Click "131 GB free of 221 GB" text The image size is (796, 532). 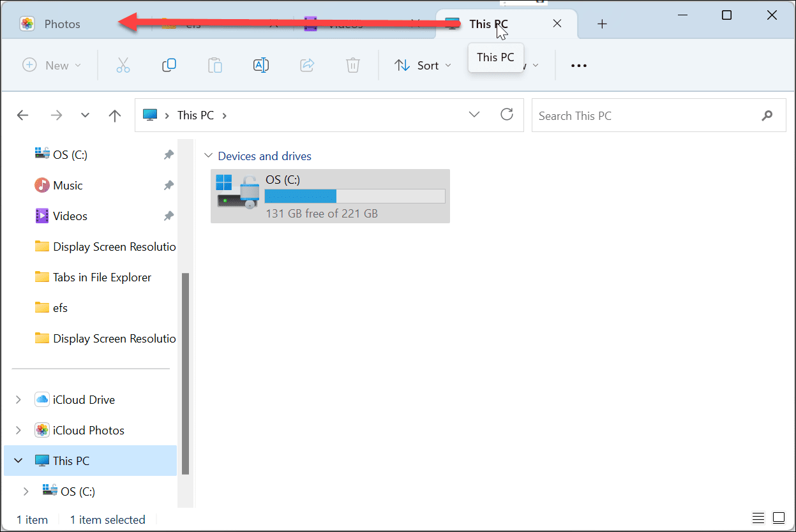pos(322,214)
